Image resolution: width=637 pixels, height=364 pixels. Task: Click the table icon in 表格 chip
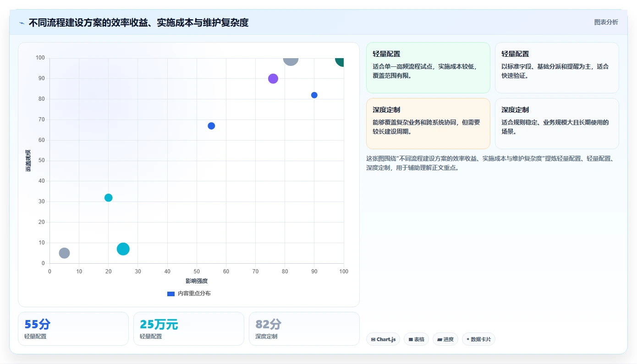point(411,340)
